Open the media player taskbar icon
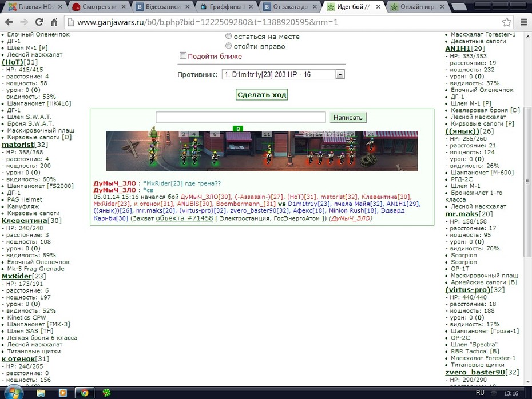Viewport: 532px width, 399px height. tap(63, 393)
